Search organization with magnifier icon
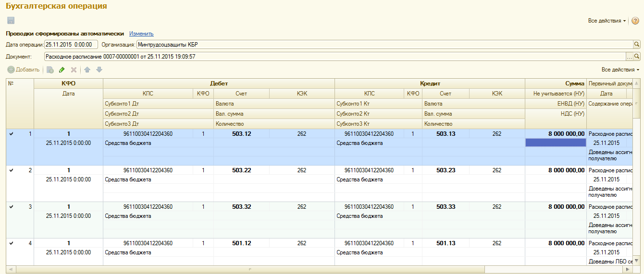The height and width of the screenshot is (274, 644). point(637,45)
